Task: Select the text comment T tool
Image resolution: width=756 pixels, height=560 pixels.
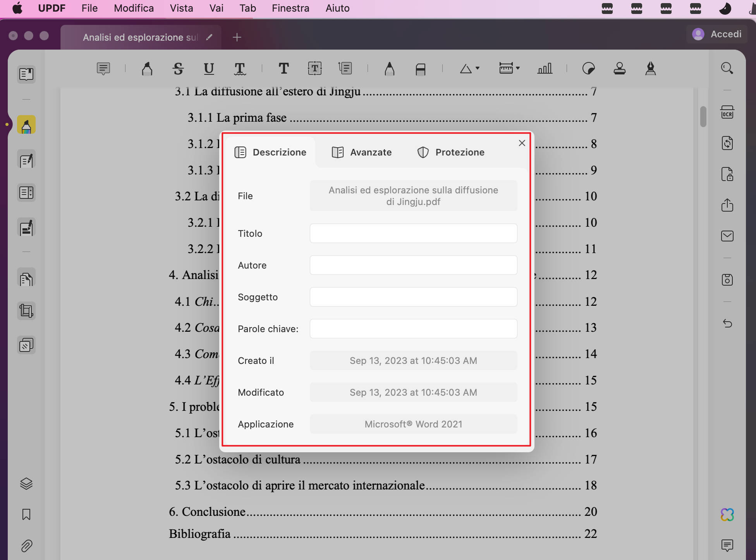Action: pyautogui.click(x=283, y=69)
